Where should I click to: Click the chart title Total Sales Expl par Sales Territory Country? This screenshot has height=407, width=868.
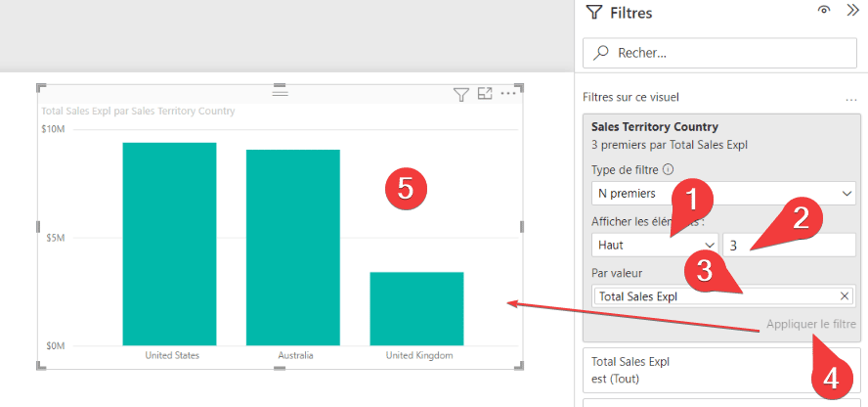(x=138, y=112)
